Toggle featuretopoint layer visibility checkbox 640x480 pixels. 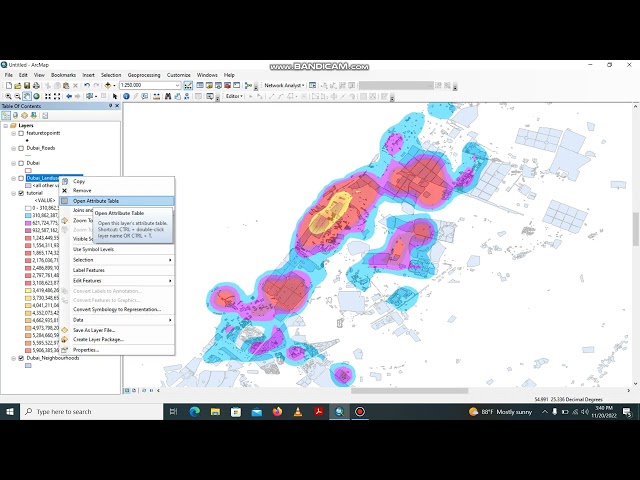tap(21, 133)
